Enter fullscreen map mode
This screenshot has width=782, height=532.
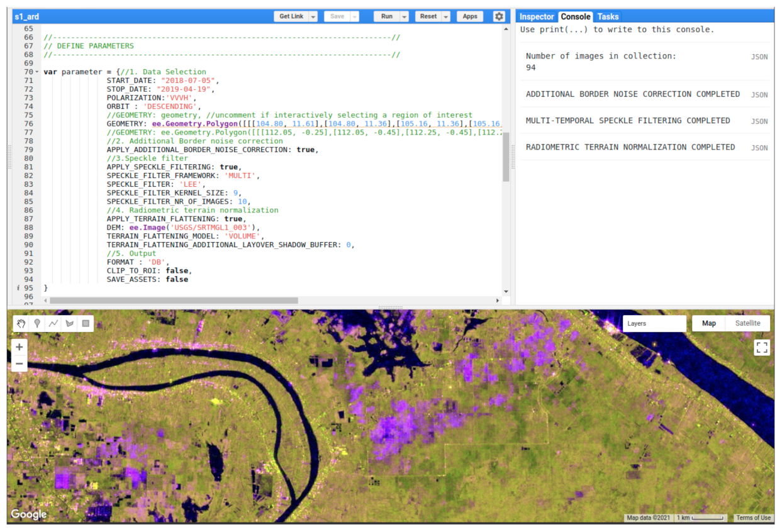tap(762, 346)
